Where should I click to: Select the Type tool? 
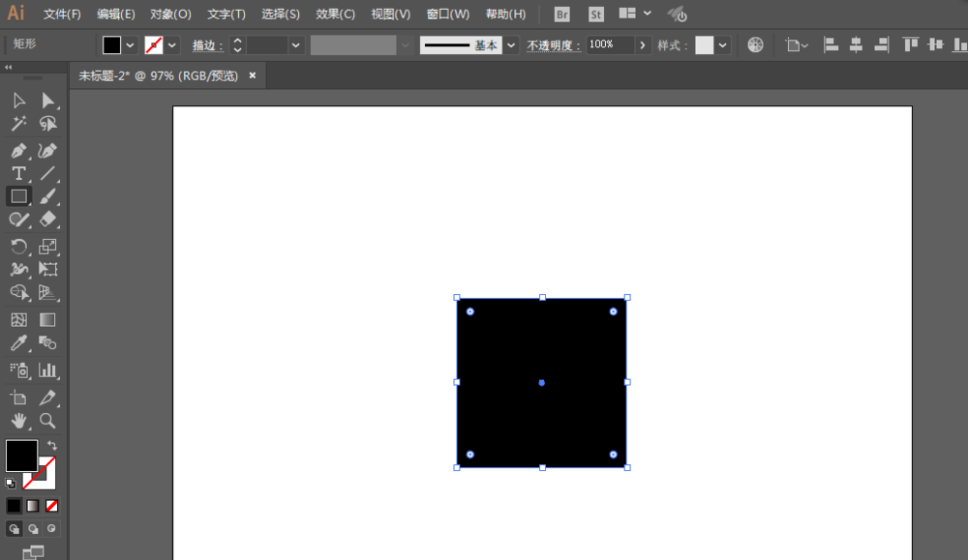tap(18, 174)
